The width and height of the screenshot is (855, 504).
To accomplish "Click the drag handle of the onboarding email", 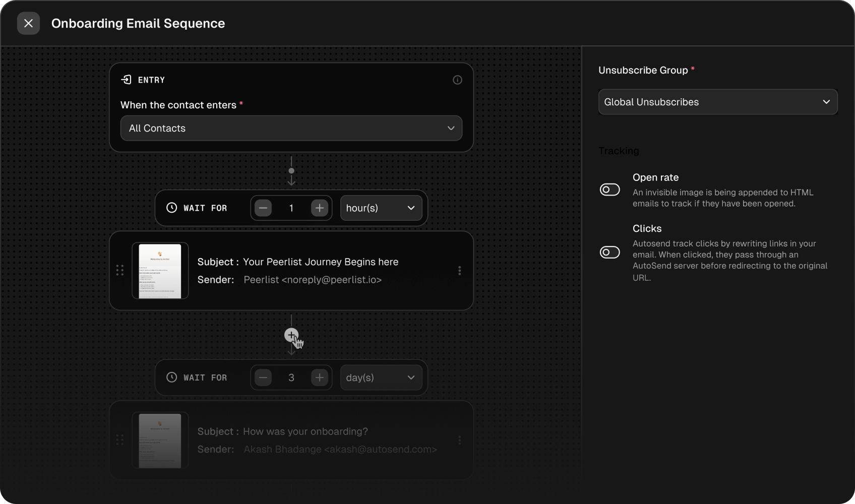I will click(120, 439).
